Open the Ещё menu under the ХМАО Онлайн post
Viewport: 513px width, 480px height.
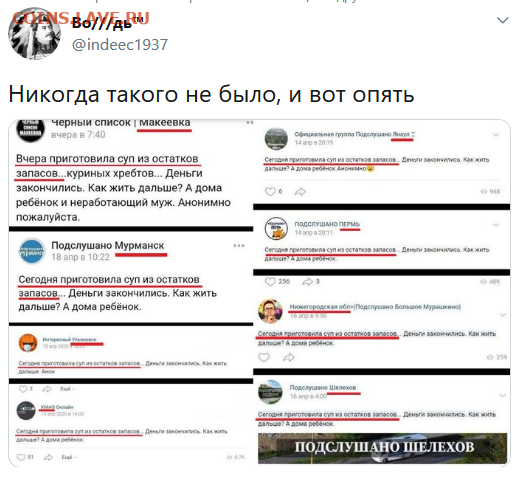(69, 457)
